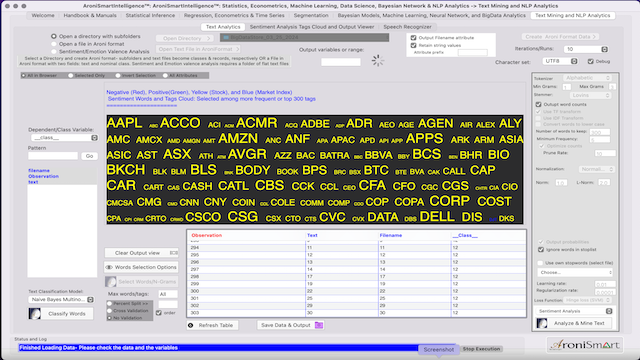Open the Text Classification Model dropdown
The image size is (640, 360).
[x=61, y=299]
